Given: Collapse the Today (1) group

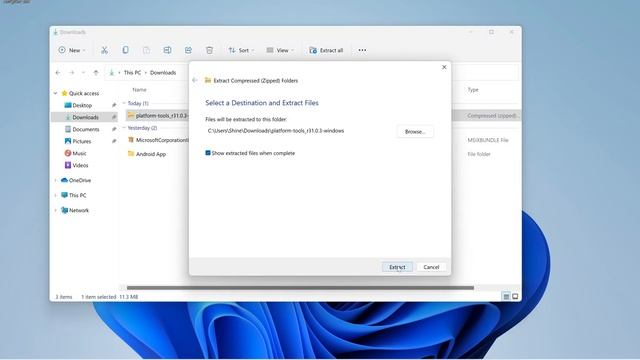Looking at the screenshot, I should tap(124, 103).
